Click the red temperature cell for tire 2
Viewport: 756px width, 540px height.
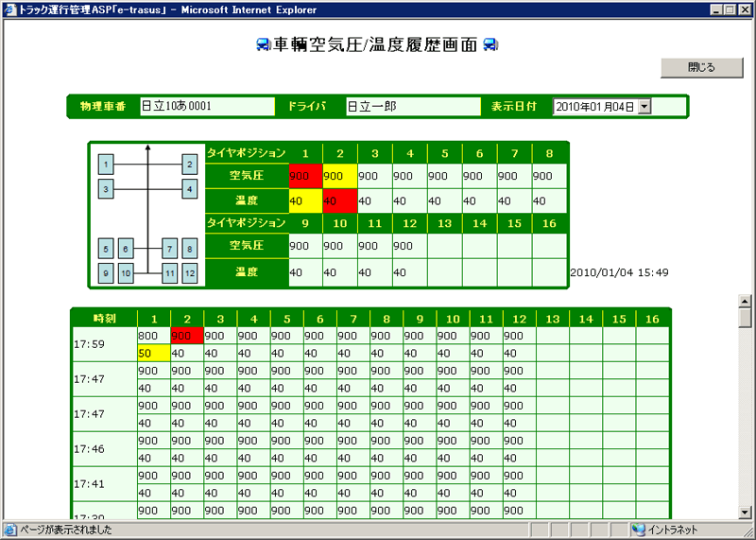338,200
